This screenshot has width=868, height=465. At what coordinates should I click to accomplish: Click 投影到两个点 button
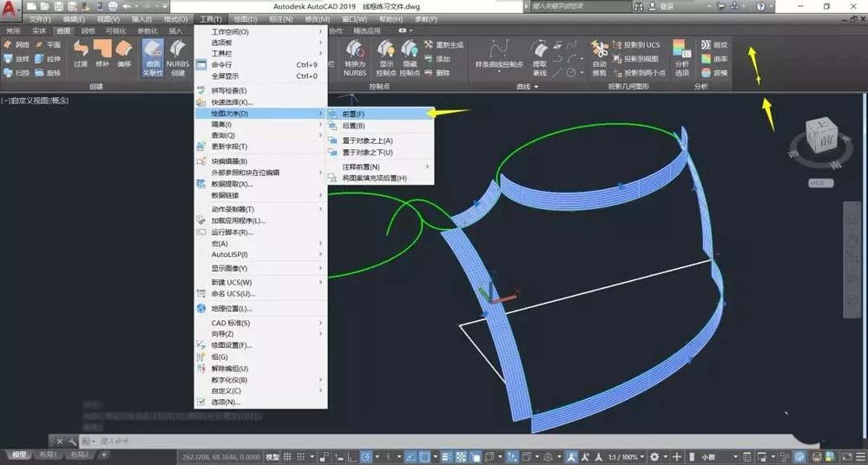click(x=639, y=73)
